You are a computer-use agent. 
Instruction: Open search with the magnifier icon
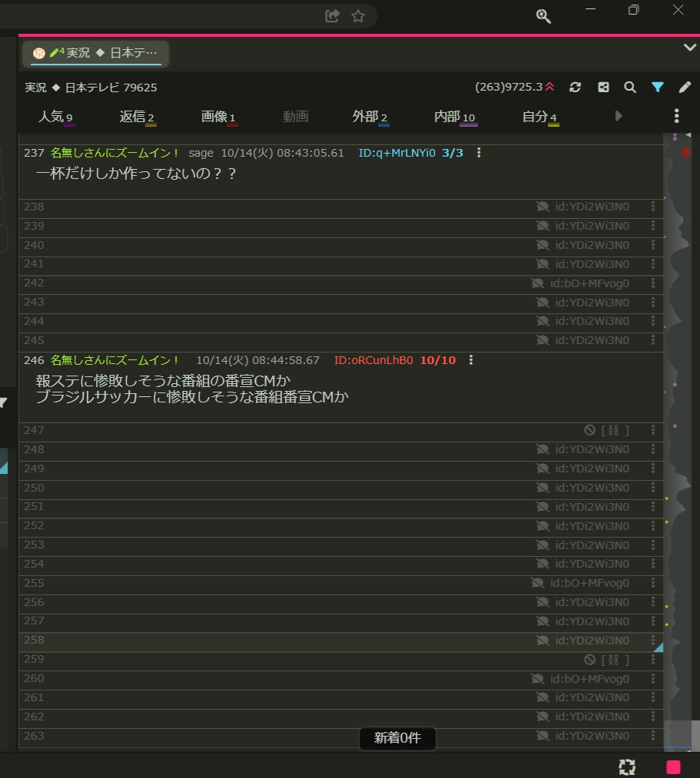[x=630, y=88]
